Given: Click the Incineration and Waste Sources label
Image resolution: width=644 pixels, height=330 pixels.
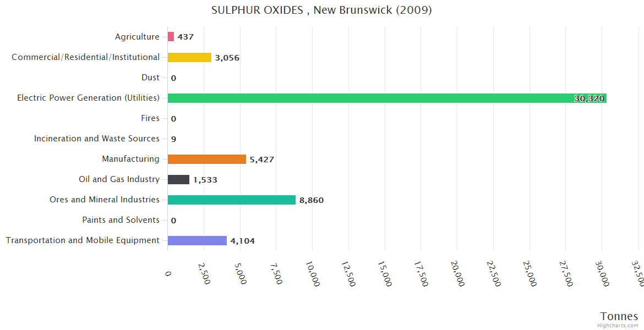Looking at the screenshot, I should click(97, 139).
